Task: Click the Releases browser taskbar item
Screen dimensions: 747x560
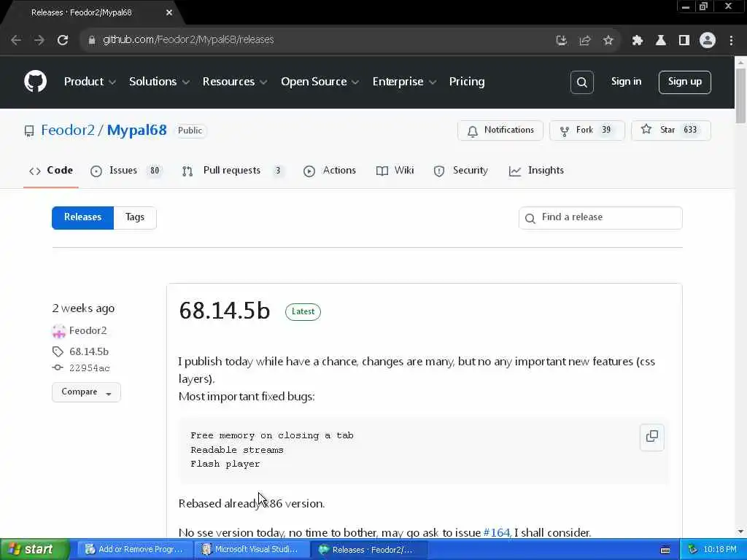Action: (368, 550)
